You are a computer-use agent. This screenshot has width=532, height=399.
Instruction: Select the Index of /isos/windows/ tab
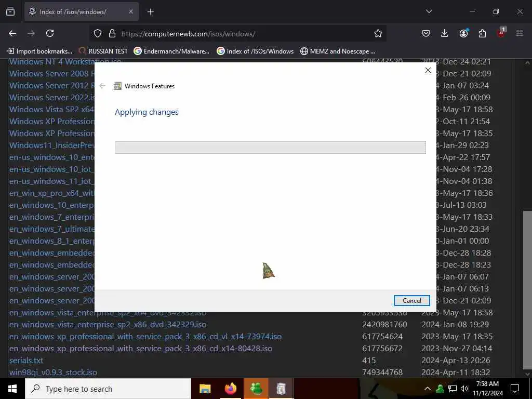pyautogui.click(x=82, y=12)
